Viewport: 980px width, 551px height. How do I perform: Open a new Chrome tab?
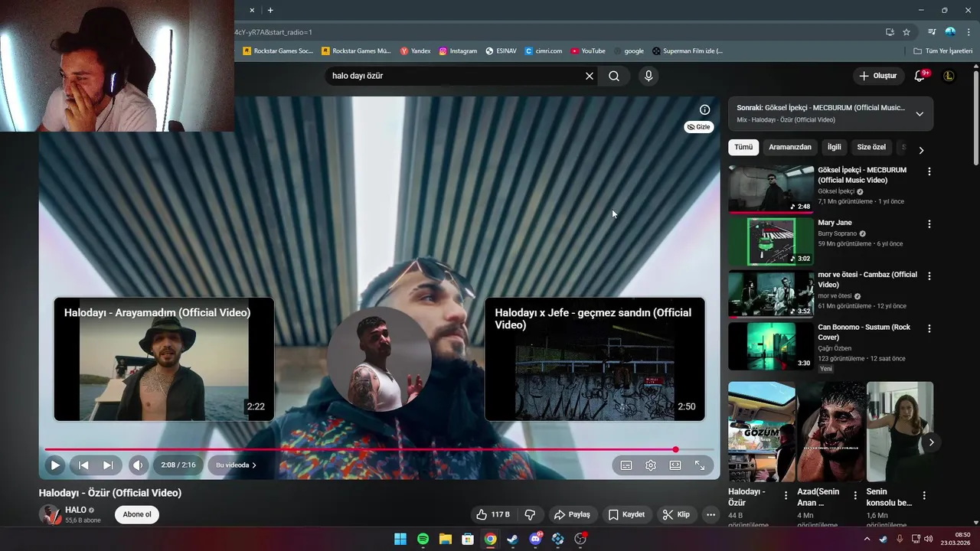[270, 10]
